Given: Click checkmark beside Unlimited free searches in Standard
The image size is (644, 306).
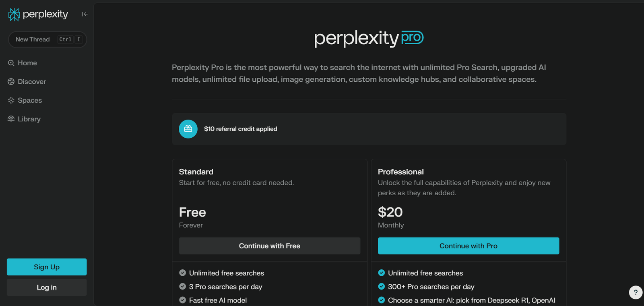Looking at the screenshot, I should [182, 273].
